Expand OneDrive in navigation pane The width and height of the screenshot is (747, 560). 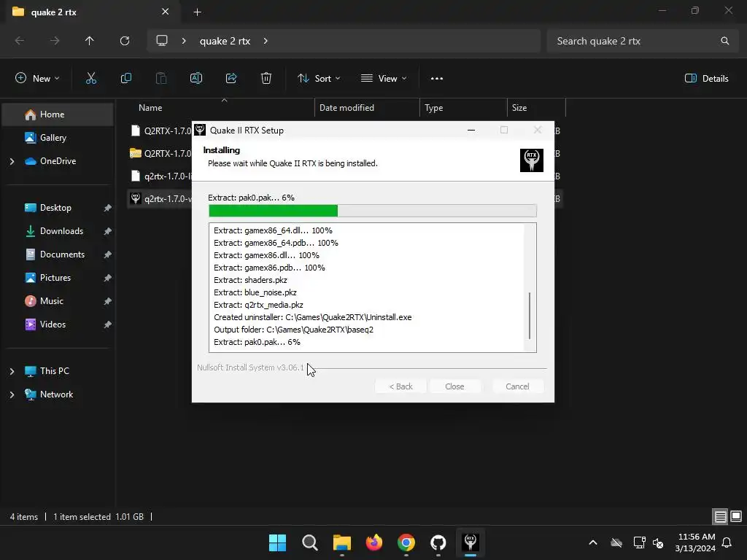click(x=12, y=161)
